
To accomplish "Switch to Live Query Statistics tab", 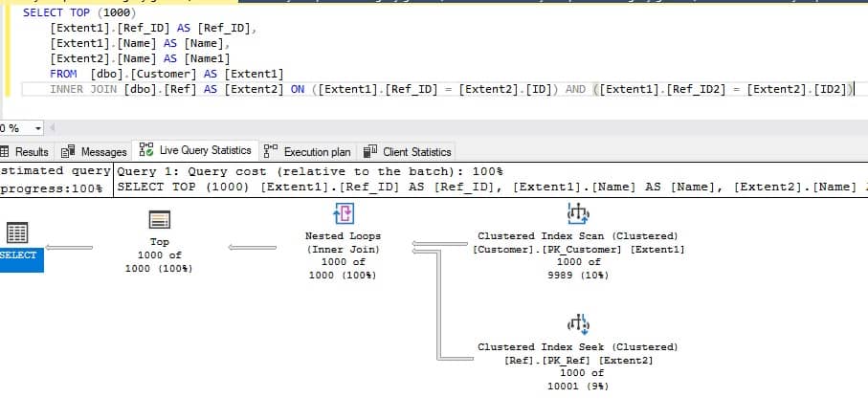I will 196,150.
